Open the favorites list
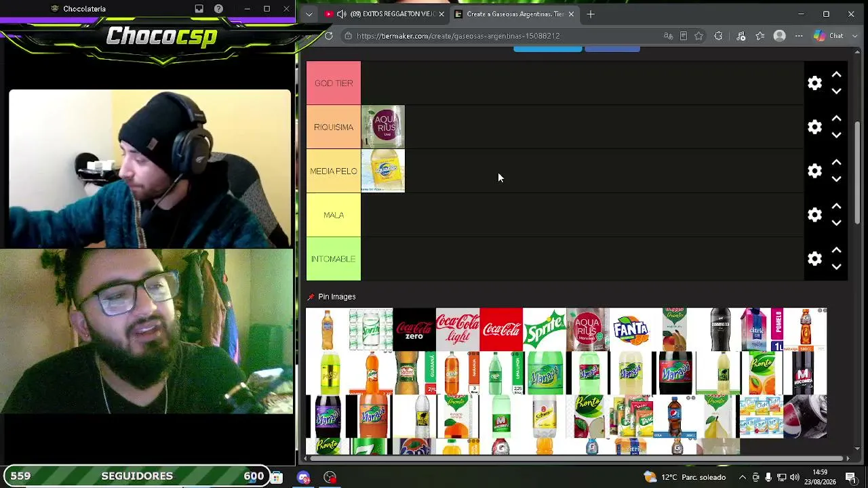Image resolution: width=868 pixels, height=488 pixels. click(x=760, y=36)
